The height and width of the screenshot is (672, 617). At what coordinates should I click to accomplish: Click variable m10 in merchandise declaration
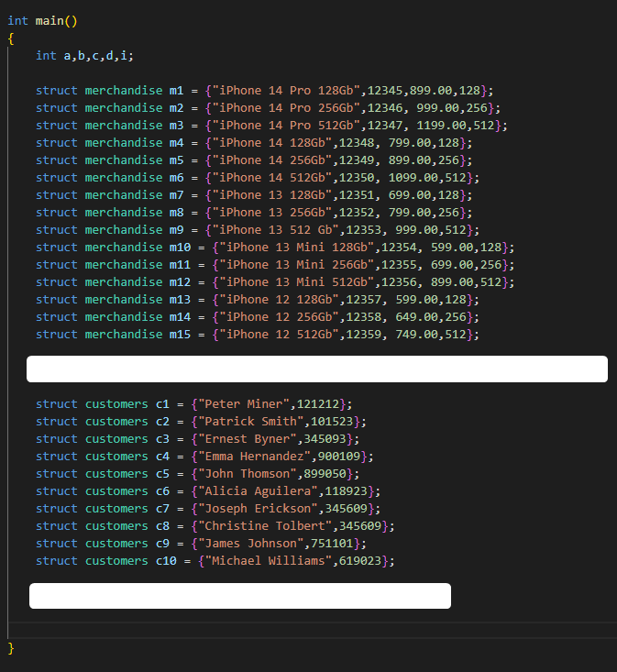(x=180, y=248)
